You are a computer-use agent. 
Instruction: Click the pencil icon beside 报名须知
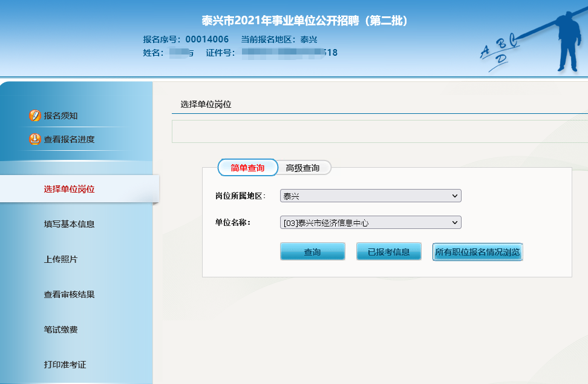click(35, 116)
